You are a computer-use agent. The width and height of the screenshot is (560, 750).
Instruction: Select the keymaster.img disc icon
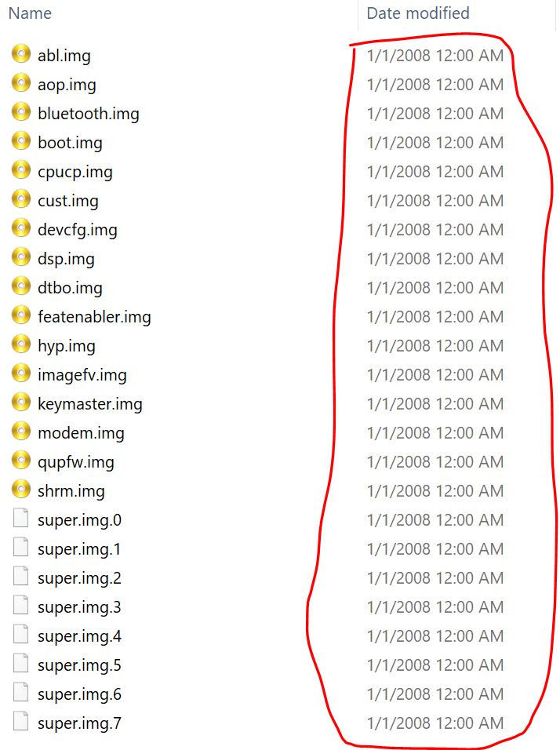pos(21,402)
